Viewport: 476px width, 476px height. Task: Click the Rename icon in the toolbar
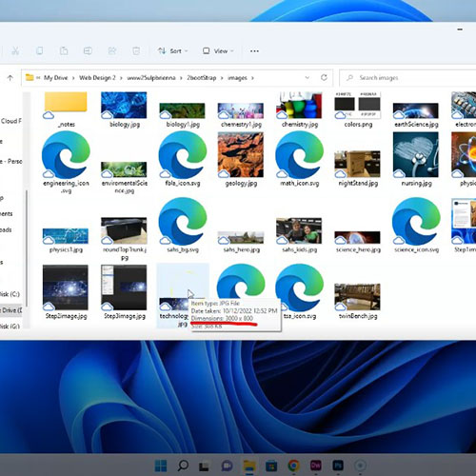[88, 50]
